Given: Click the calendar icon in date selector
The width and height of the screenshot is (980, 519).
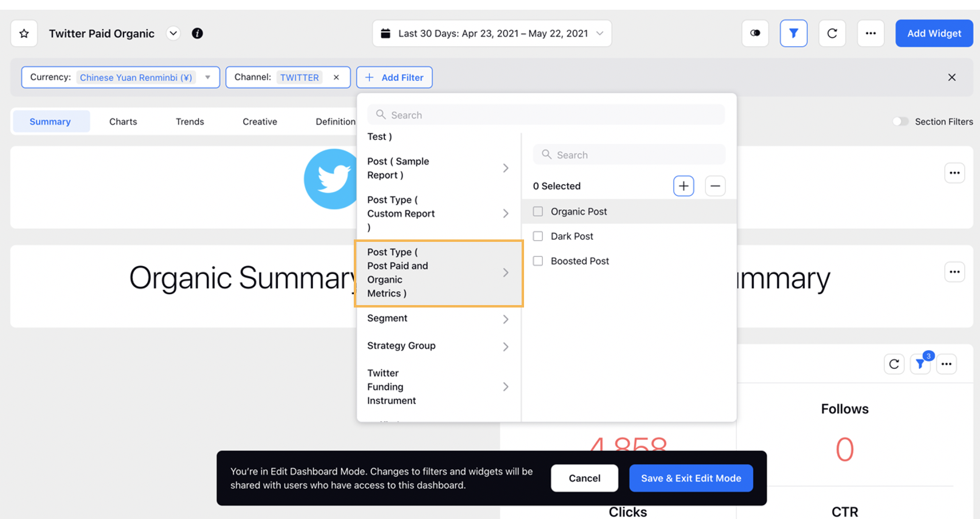Looking at the screenshot, I should 385,33.
